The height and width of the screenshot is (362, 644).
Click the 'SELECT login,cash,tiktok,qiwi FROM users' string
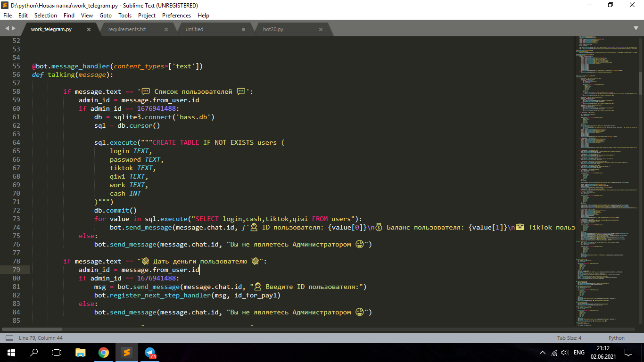click(273, 219)
